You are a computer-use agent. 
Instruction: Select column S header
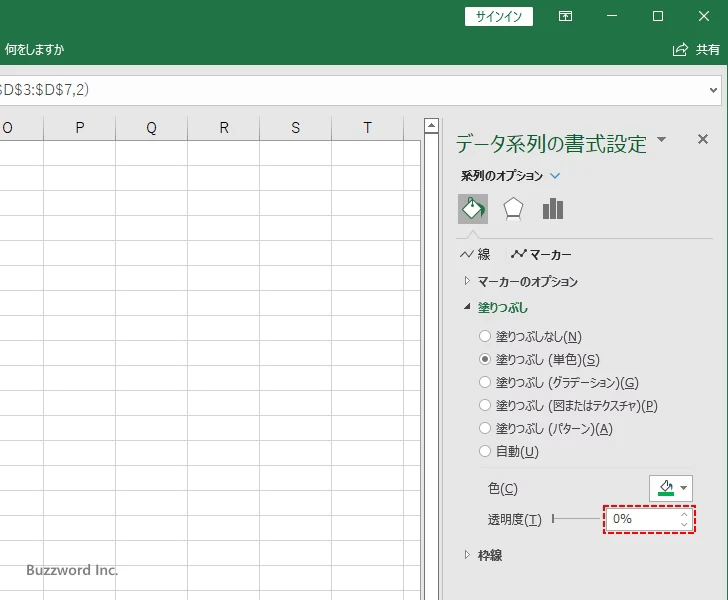[x=295, y=127]
